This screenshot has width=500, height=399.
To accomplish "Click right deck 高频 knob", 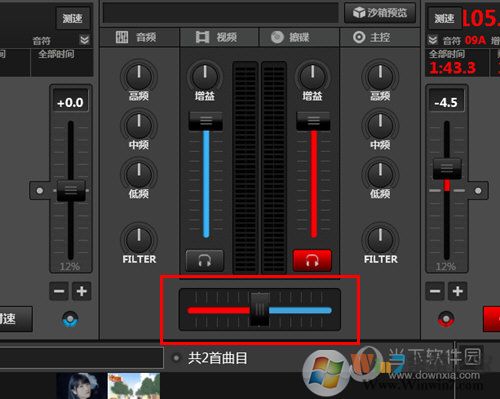I will click(380, 77).
